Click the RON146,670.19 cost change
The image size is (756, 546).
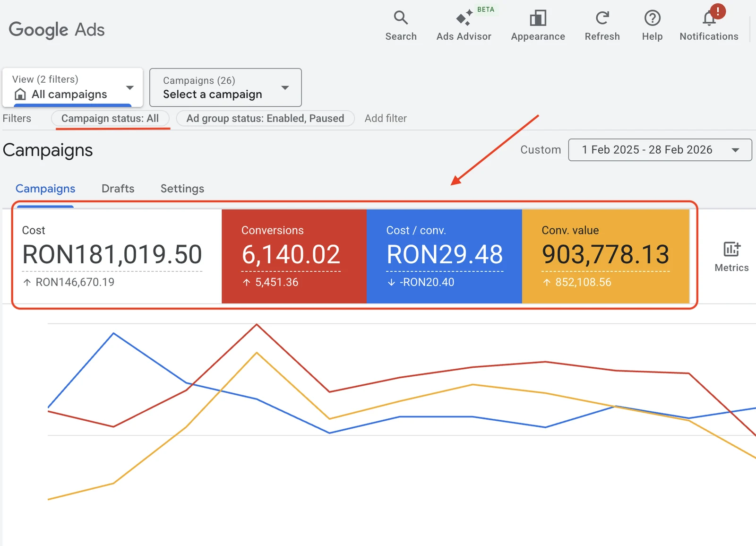pyautogui.click(x=75, y=282)
